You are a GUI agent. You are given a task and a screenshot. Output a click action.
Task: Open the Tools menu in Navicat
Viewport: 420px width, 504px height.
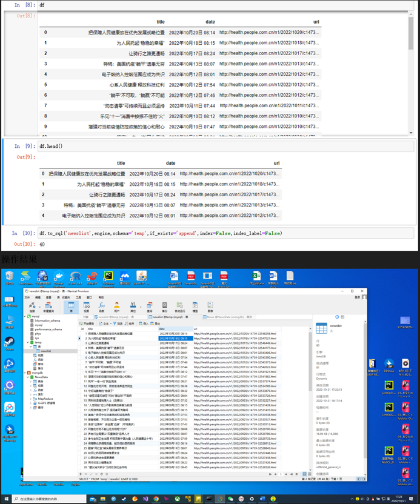coord(78,297)
